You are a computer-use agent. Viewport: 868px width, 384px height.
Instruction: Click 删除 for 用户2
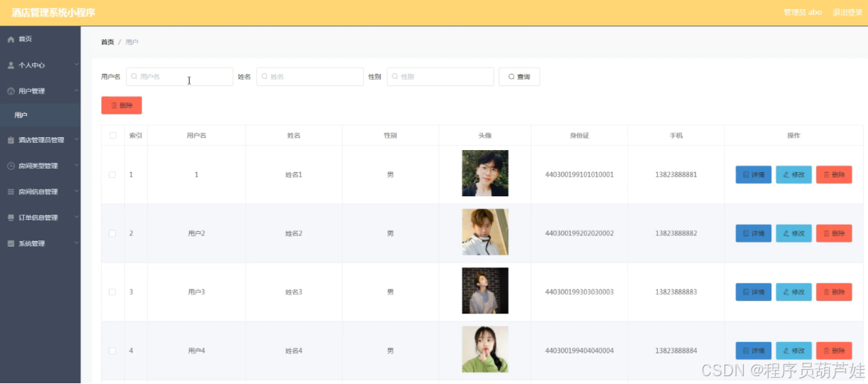tap(834, 233)
